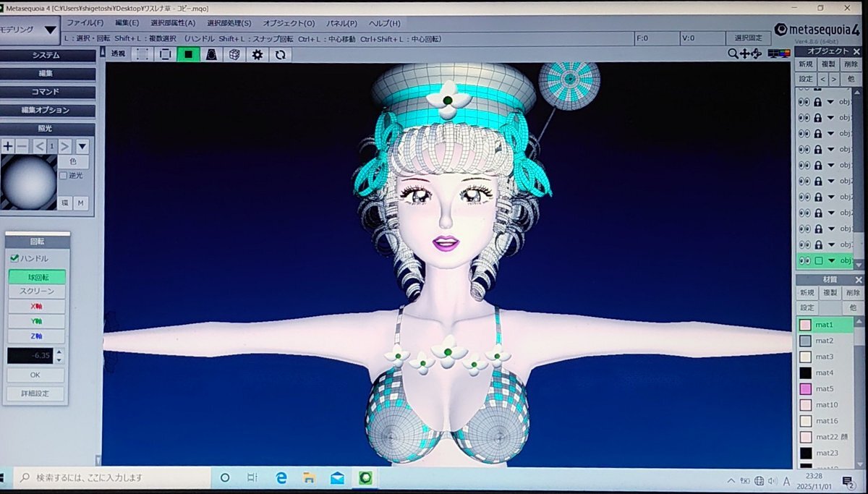Open the 選択部属性(A) menu

(x=173, y=23)
